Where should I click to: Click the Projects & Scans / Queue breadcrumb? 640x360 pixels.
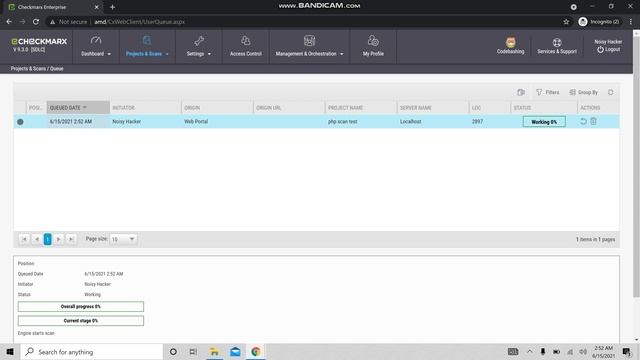click(x=37, y=69)
